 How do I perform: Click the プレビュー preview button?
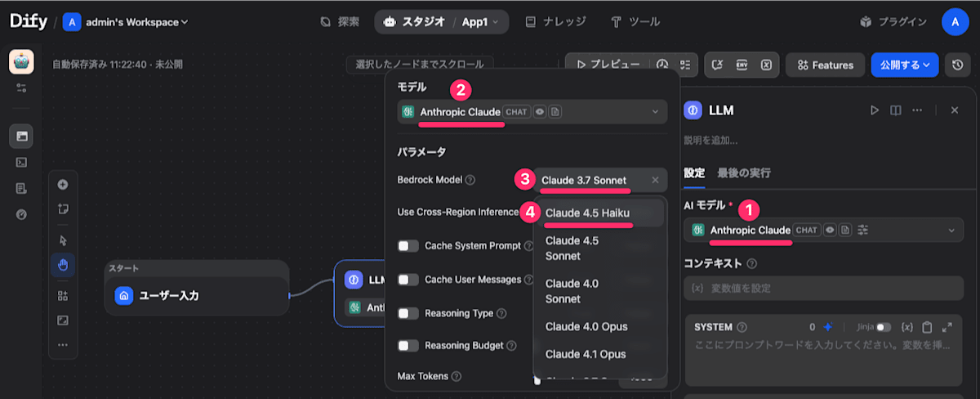click(x=608, y=65)
